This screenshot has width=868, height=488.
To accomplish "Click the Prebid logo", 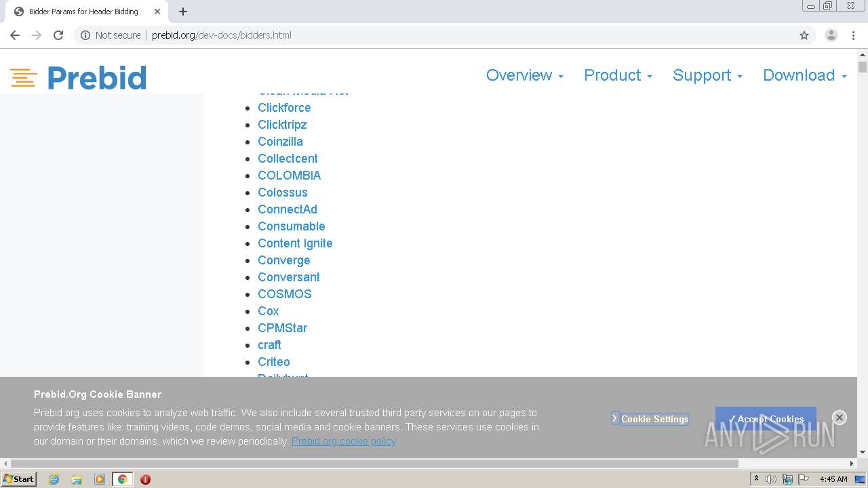I will (x=79, y=78).
